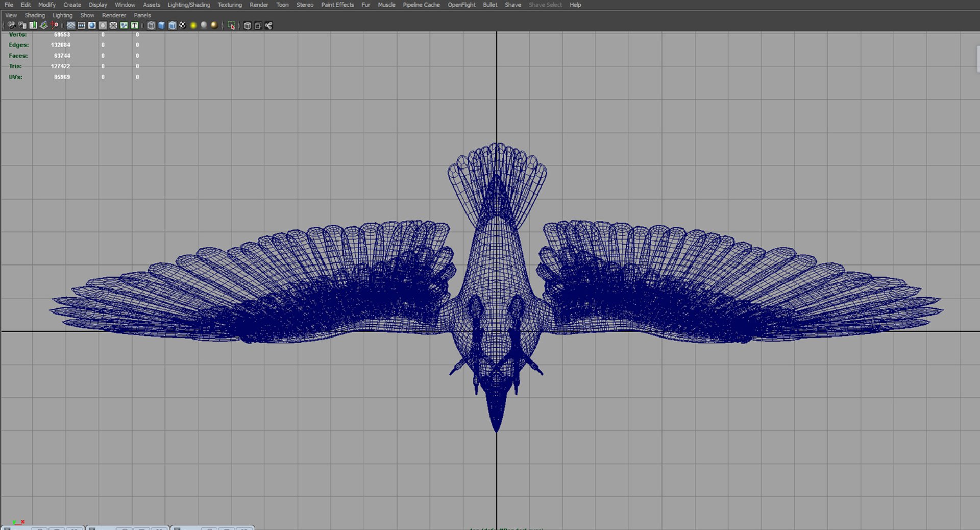The image size is (980, 530).
Task: Open Camera Attributes icon in panel toolbar
Action: click(22, 25)
